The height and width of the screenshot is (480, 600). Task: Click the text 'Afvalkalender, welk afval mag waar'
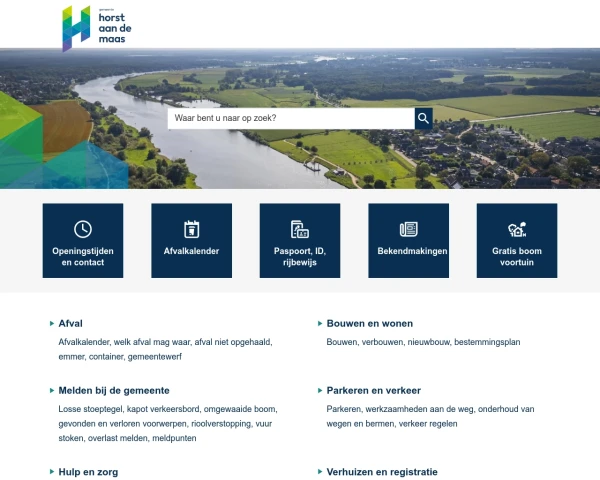tap(124, 342)
